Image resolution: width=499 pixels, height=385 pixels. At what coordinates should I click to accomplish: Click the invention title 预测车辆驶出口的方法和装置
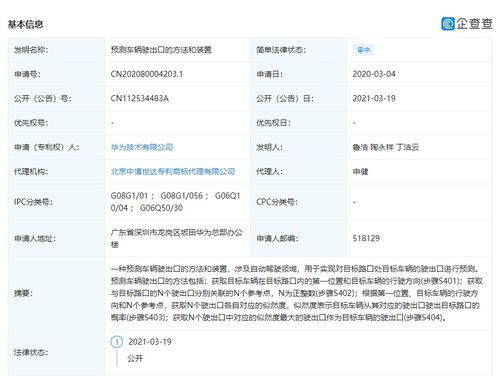click(x=161, y=50)
